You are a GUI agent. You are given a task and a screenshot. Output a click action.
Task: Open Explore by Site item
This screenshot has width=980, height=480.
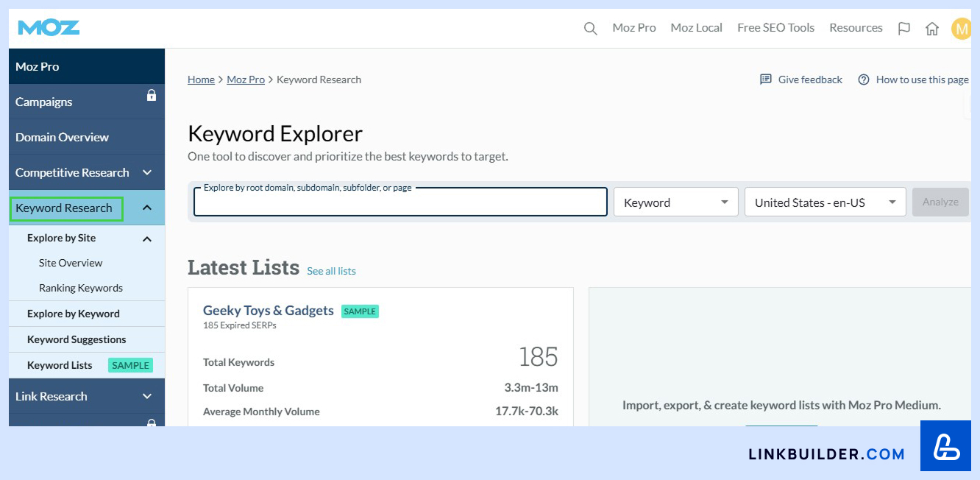click(x=62, y=238)
